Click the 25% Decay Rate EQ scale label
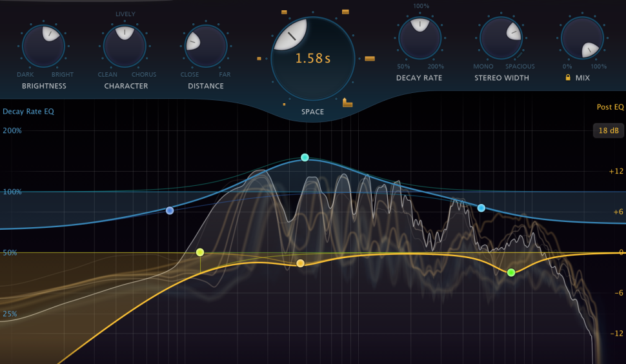626x364 pixels. tap(10, 314)
